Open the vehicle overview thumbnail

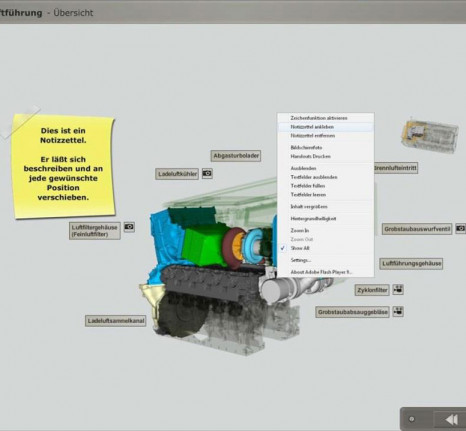click(430, 136)
